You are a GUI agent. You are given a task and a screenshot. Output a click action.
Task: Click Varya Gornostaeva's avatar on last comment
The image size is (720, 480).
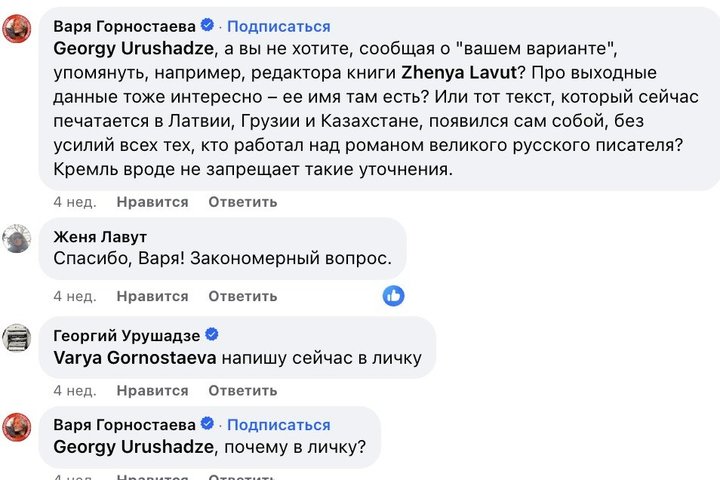point(18,427)
